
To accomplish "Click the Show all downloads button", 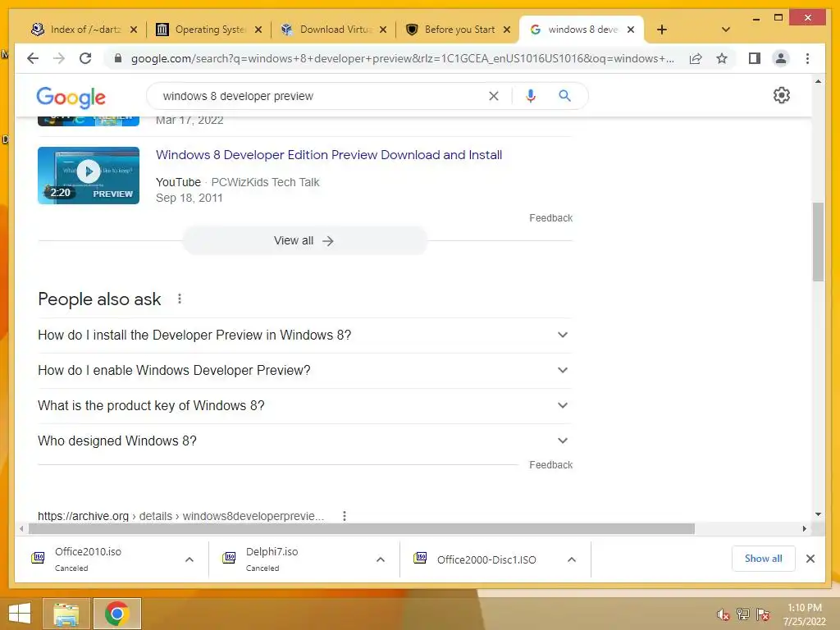I will (763, 559).
